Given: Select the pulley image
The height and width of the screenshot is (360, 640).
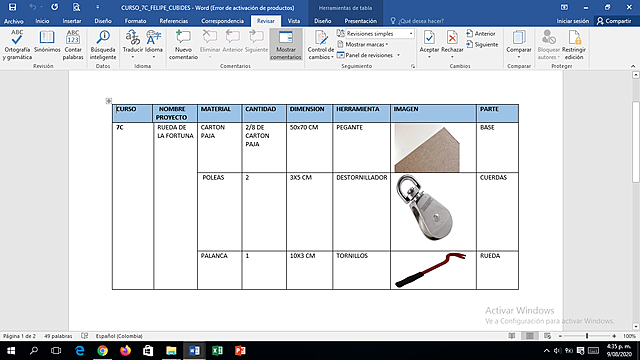Looking at the screenshot, I should click(424, 207).
